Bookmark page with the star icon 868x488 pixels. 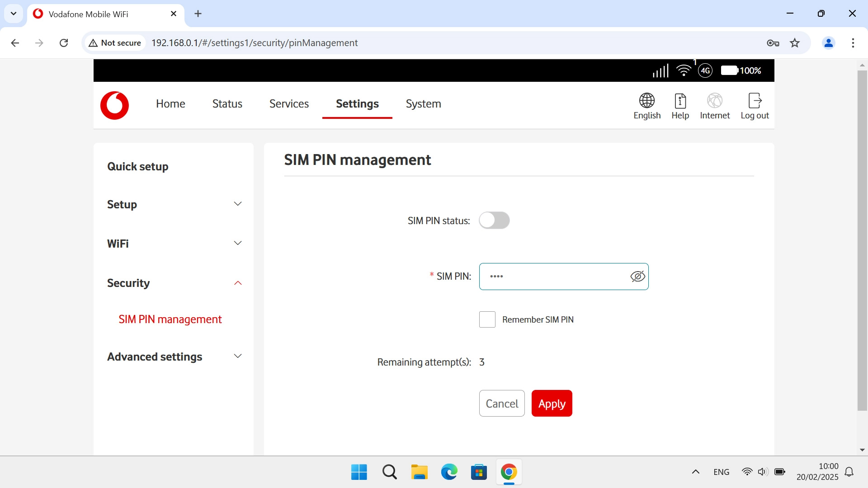[x=795, y=43]
